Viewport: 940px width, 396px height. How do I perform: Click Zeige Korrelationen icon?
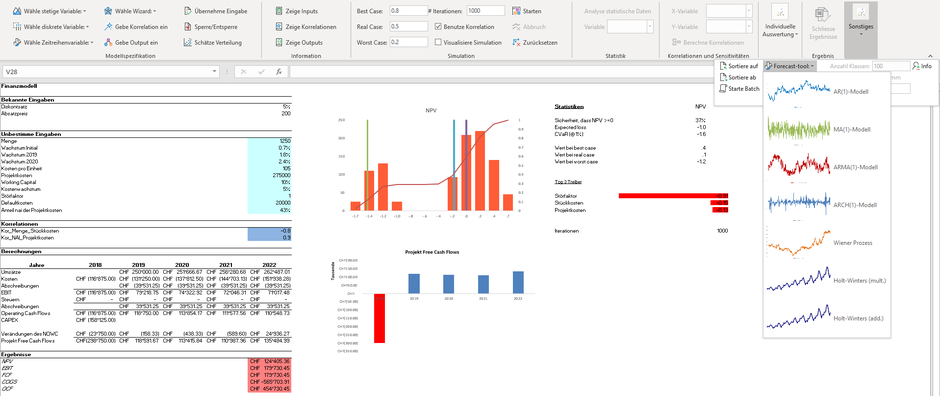tap(279, 27)
